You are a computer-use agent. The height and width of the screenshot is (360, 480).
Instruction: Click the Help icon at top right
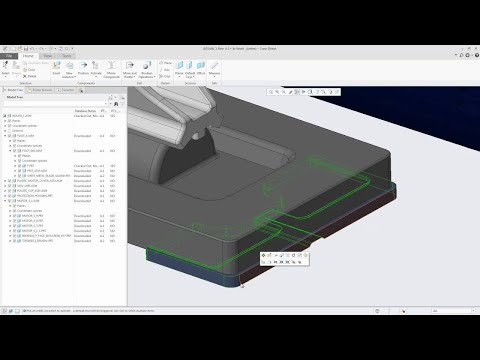click(477, 55)
